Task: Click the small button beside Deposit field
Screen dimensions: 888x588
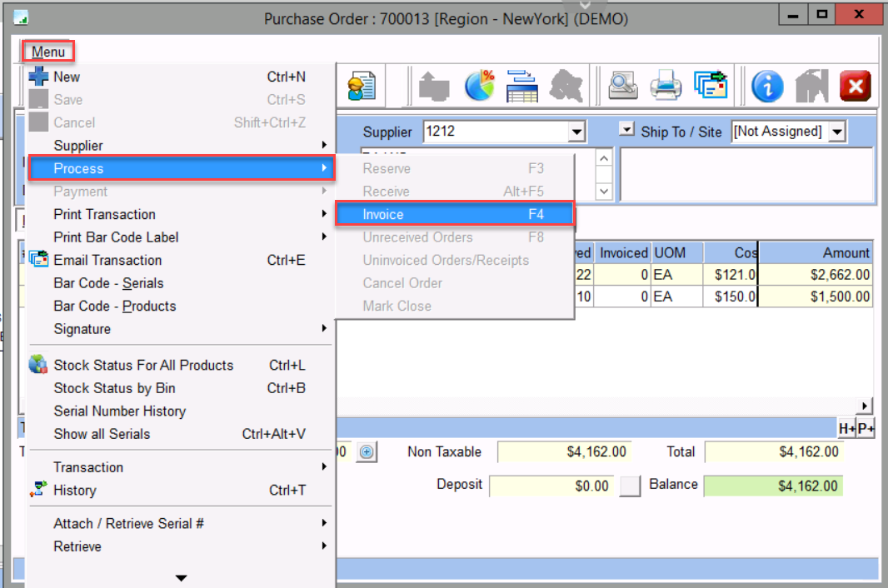Action: coord(631,486)
